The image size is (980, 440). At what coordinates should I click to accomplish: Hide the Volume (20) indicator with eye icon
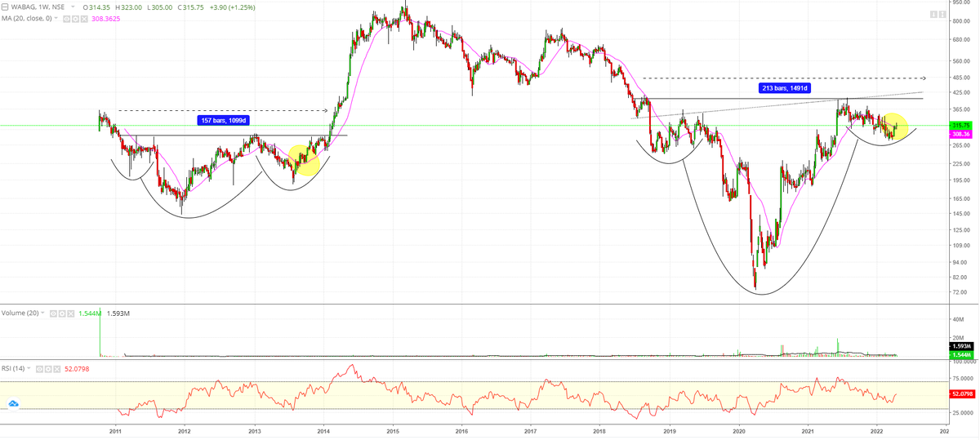[x=53, y=313]
